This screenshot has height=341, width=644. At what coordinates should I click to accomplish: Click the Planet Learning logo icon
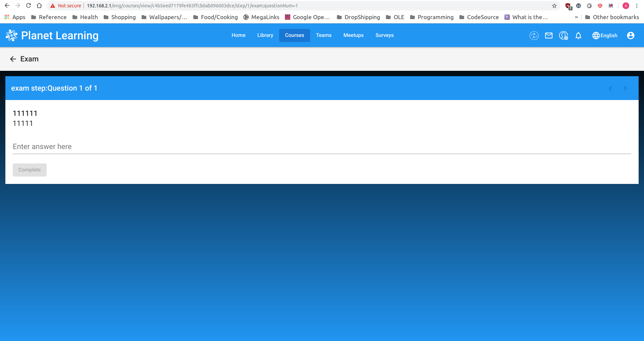11,35
